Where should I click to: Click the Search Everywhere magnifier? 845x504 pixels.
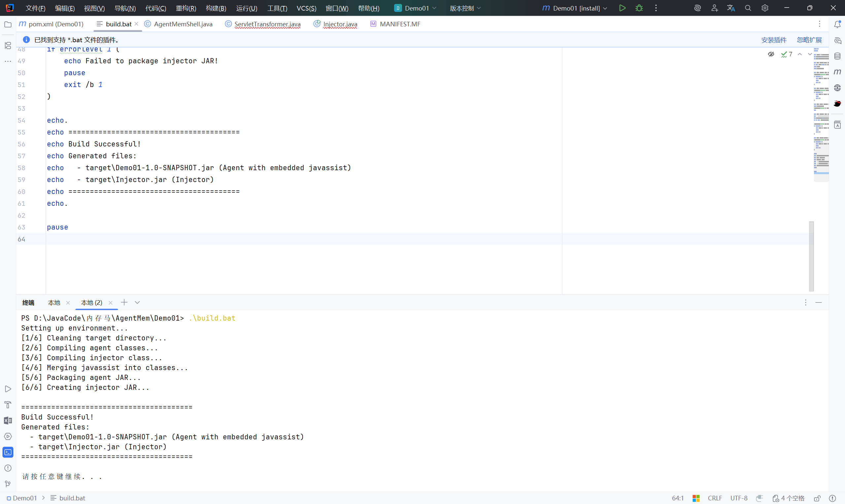[x=748, y=8]
